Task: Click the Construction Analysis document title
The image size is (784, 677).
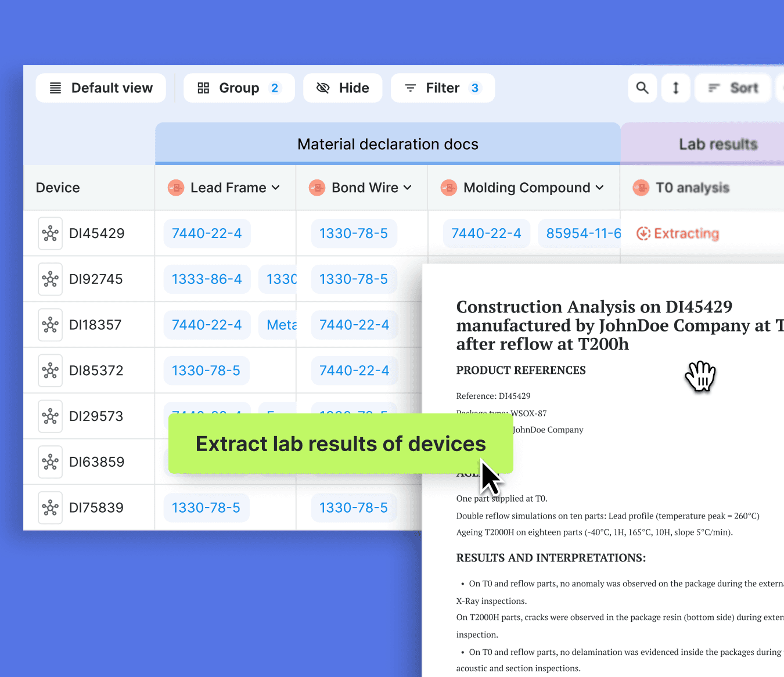Action: click(620, 325)
